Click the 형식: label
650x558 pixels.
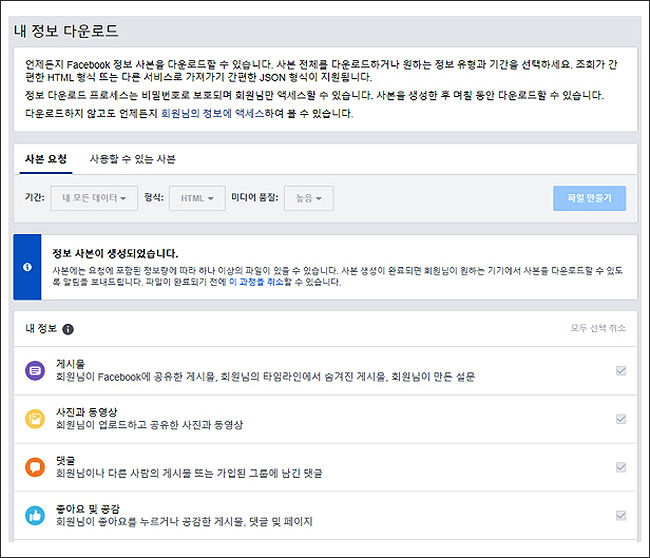pyautogui.click(x=154, y=197)
